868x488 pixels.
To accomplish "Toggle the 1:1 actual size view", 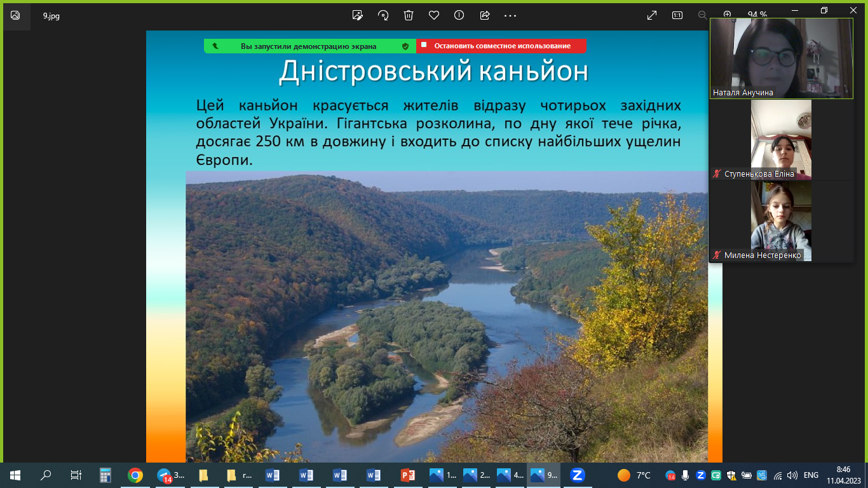I will coord(677,15).
